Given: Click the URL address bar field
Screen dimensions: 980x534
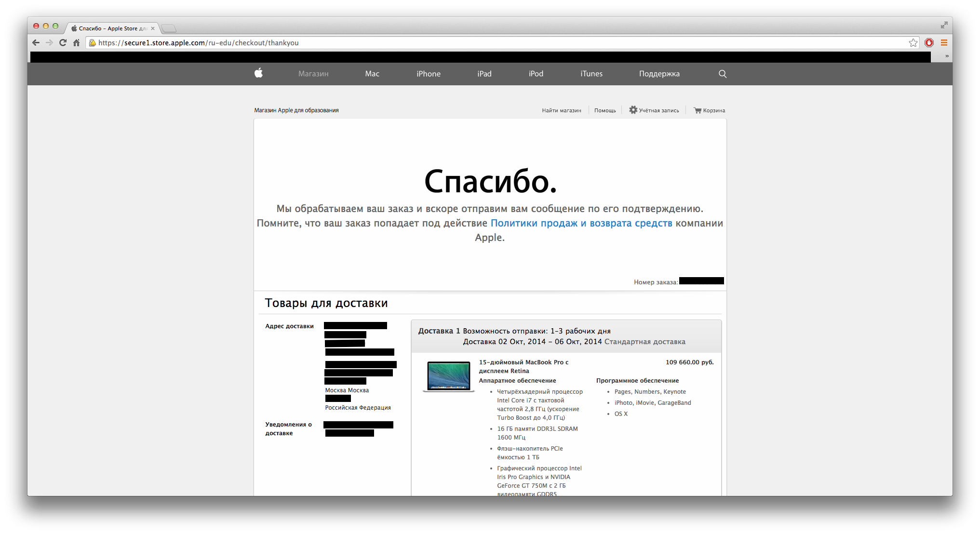Looking at the screenshot, I should coord(501,42).
